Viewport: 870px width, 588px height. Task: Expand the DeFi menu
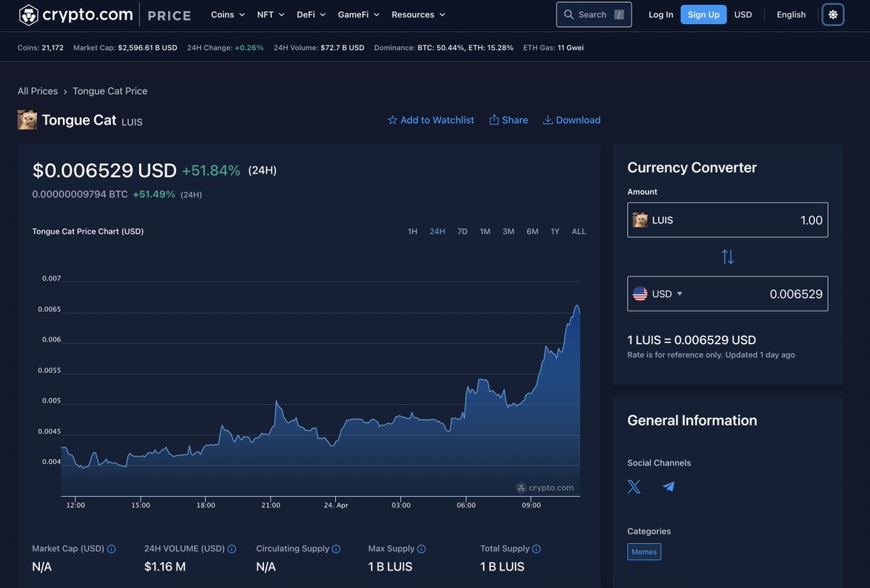click(311, 15)
